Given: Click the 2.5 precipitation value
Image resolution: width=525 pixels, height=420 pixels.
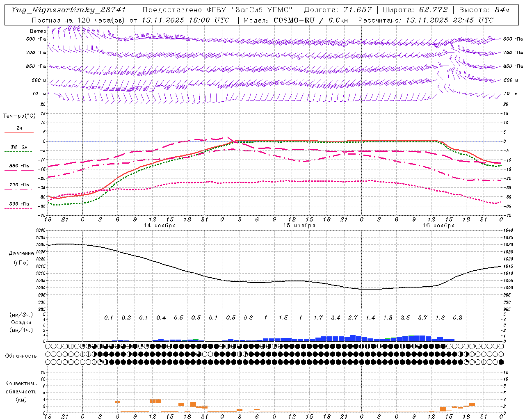Looking at the screenshot, I should (x=405, y=318).
